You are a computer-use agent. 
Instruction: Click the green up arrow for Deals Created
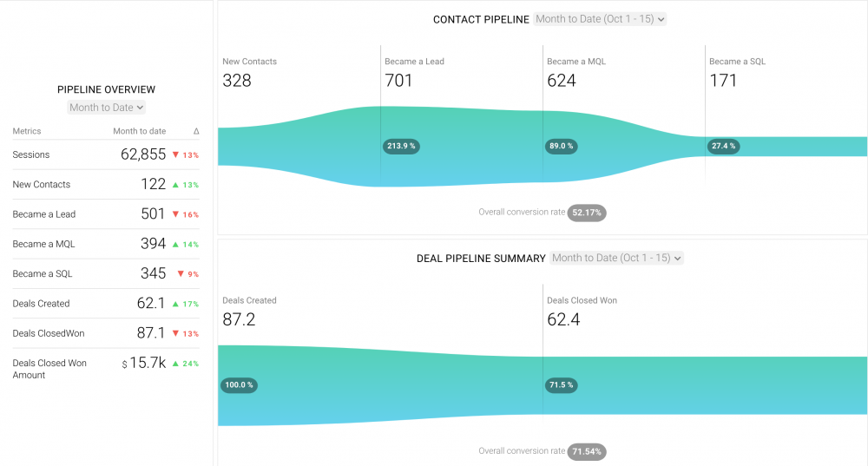(x=175, y=304)
